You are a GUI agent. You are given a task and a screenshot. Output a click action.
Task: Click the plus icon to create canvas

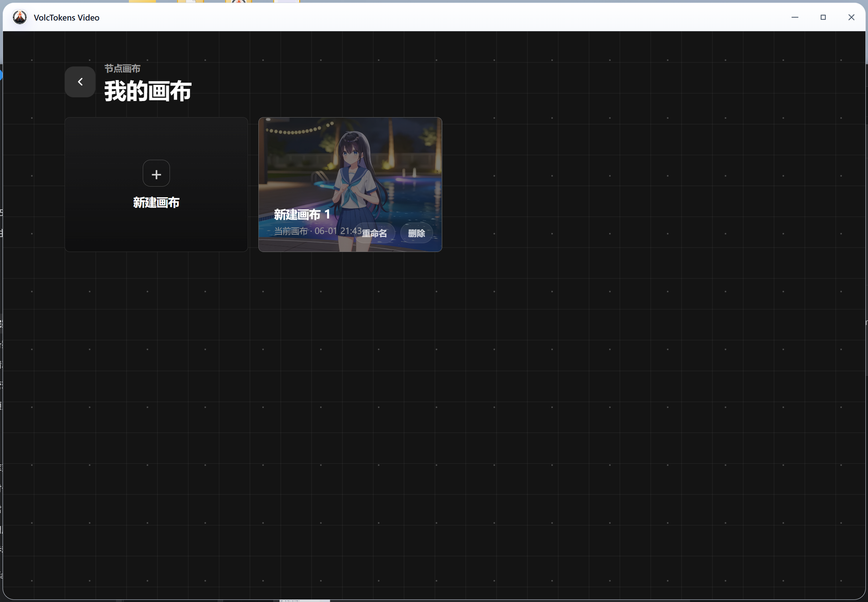pyautogui.click(x=156, y=173)
